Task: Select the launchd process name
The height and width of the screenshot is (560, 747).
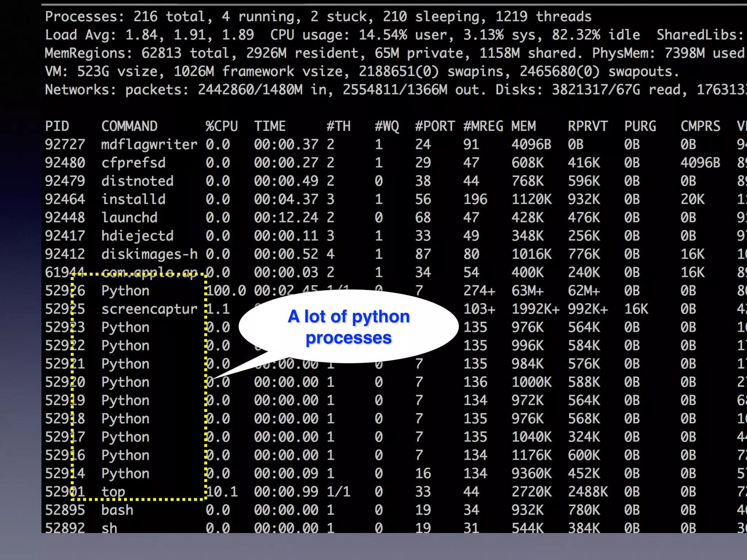Action: click(129, 218)
